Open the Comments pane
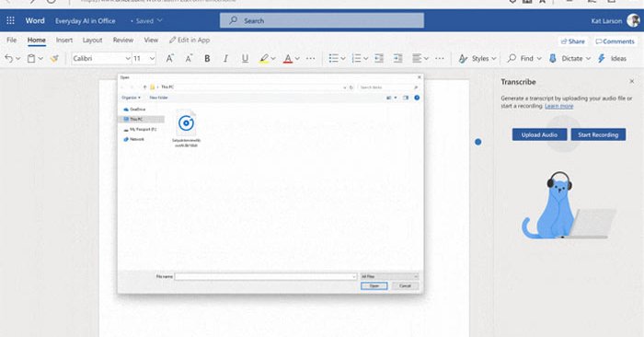This screenshot has height=337, width=644. click(x=615, y=41)
